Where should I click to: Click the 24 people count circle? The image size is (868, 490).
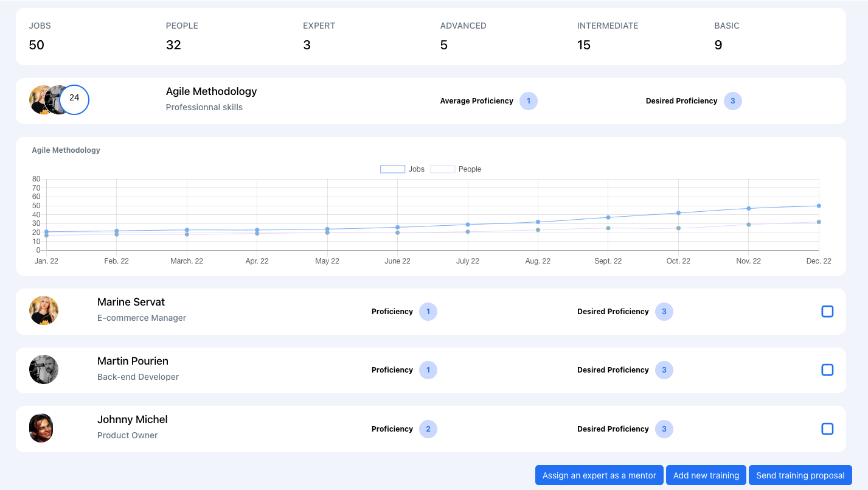74,100
